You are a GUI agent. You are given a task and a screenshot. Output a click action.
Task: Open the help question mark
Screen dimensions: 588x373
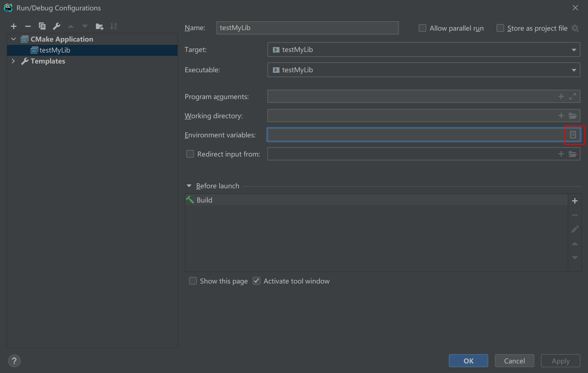point(14,361)
